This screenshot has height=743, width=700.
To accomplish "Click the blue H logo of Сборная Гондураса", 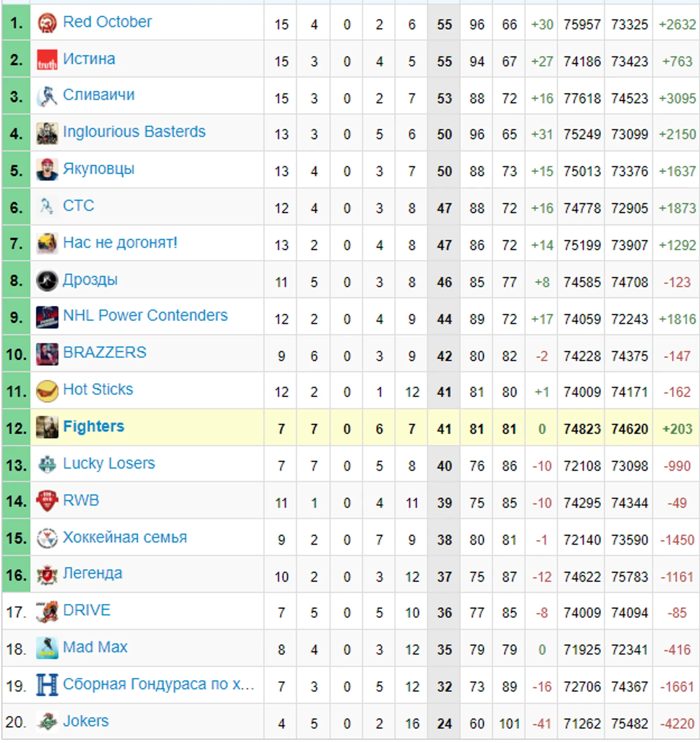I will (47, 685).
